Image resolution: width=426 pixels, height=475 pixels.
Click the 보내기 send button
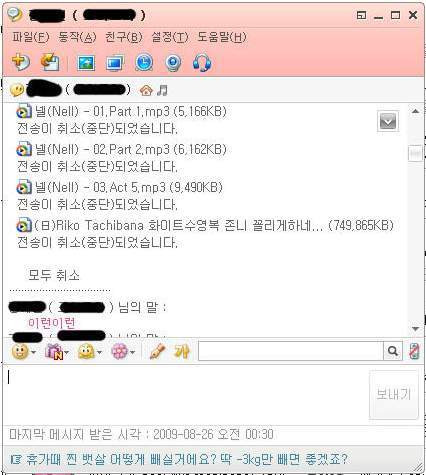[394, 394]
